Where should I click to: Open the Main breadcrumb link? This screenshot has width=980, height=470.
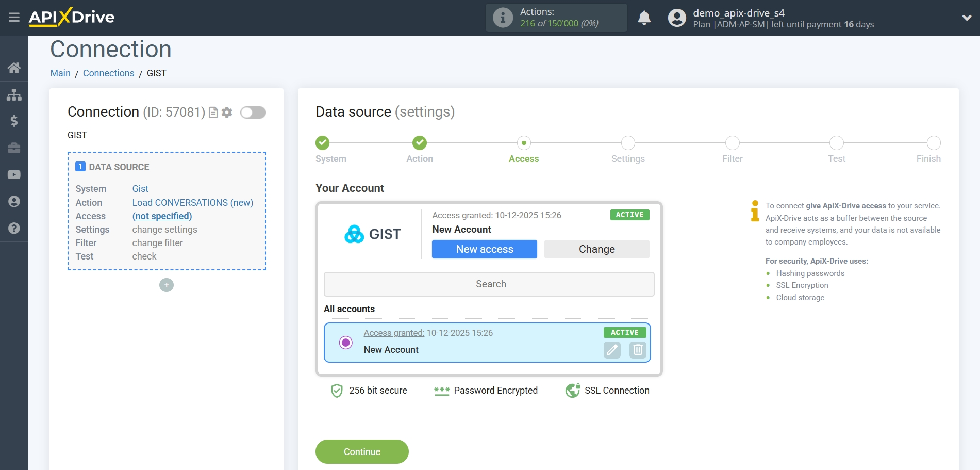point(60,73)
